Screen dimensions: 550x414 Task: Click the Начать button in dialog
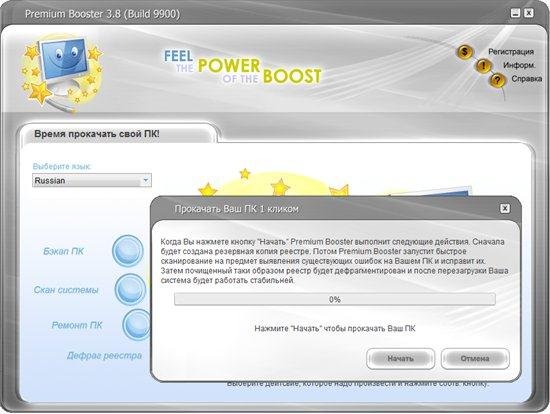point(401,359)
